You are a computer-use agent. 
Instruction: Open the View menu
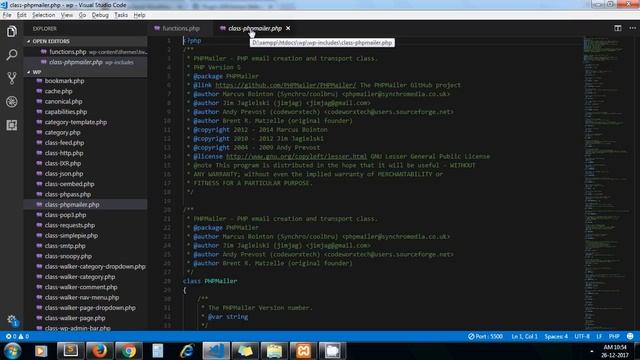coord(67,15)
